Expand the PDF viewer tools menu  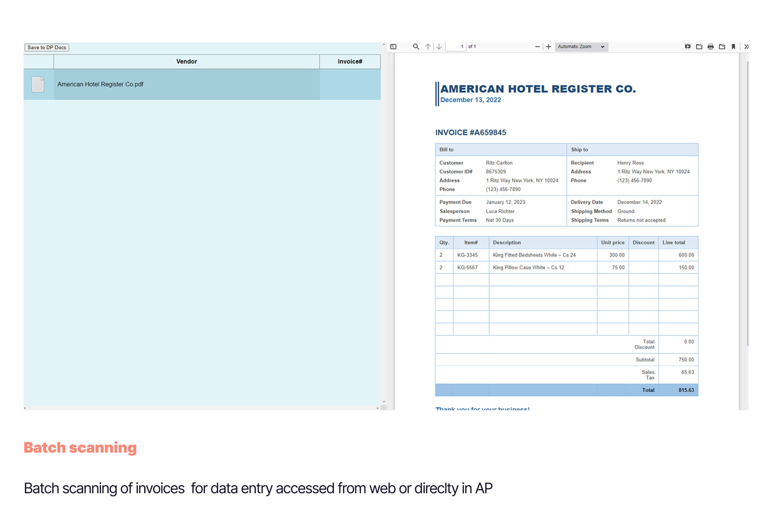pos(746,47)
